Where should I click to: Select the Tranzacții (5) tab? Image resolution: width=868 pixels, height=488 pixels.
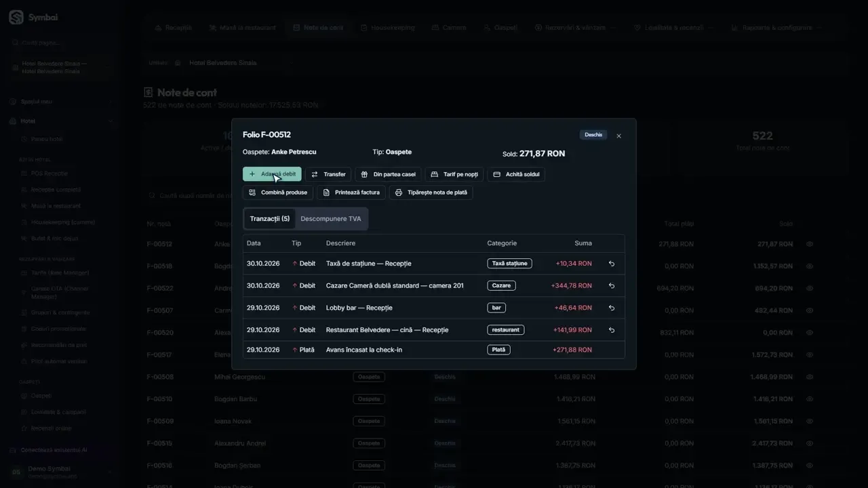tap(270, 219)
